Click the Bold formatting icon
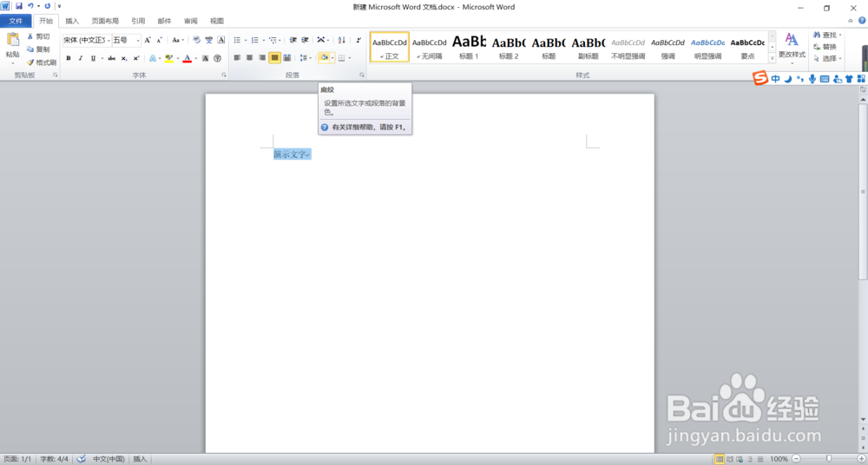The height and width of the screenshot is (465, 868). 69,58
